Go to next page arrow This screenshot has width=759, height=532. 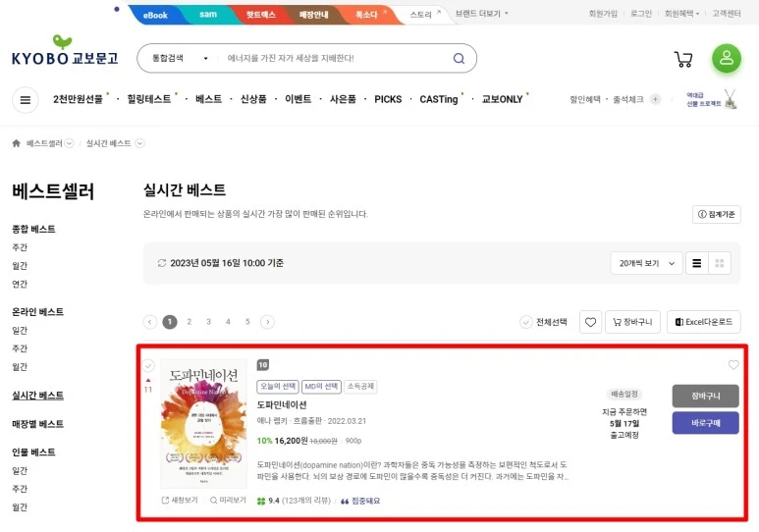[267, 322]
